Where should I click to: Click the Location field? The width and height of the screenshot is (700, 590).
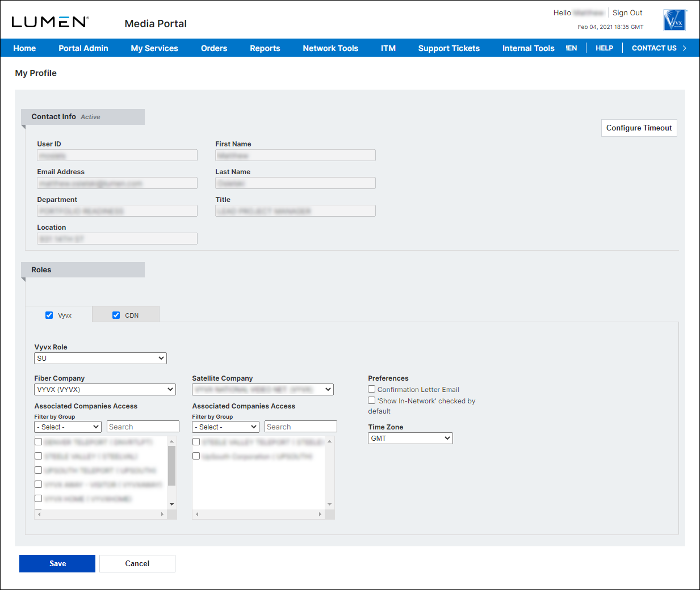tap(118, 239)
